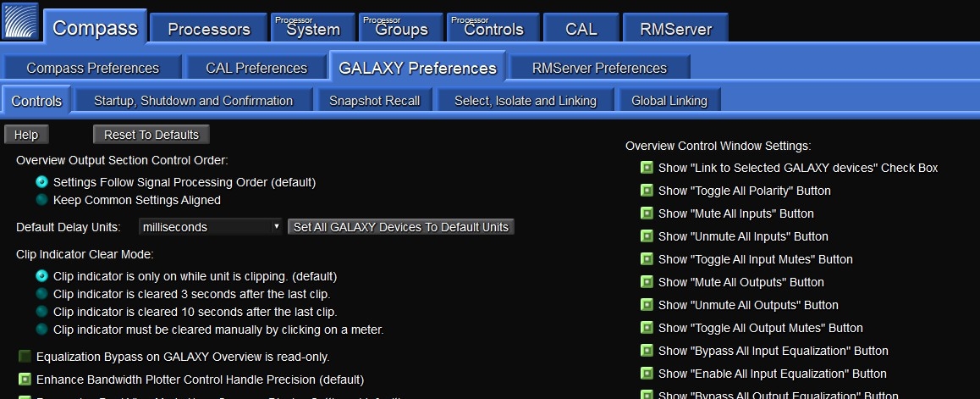Open the RMServer tab
Screen dimensions: 980x399
(x=674, y=29)
